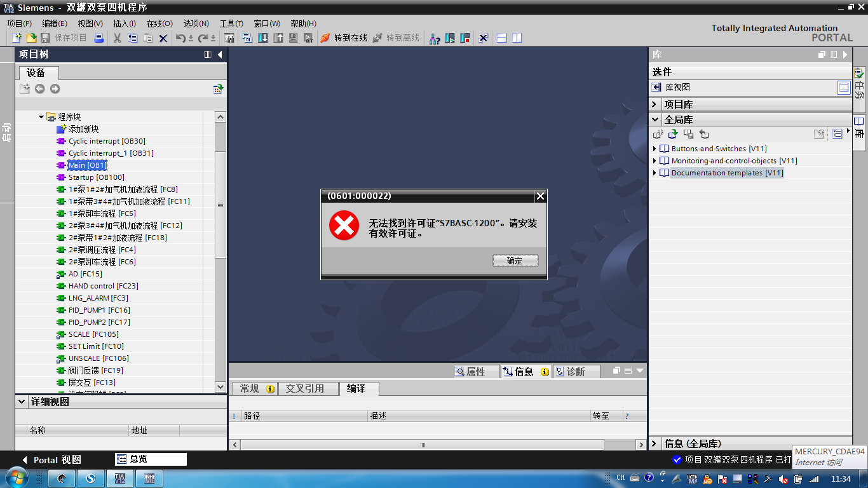Open the global library icon in library toolbar

click(x=673, y=134)
